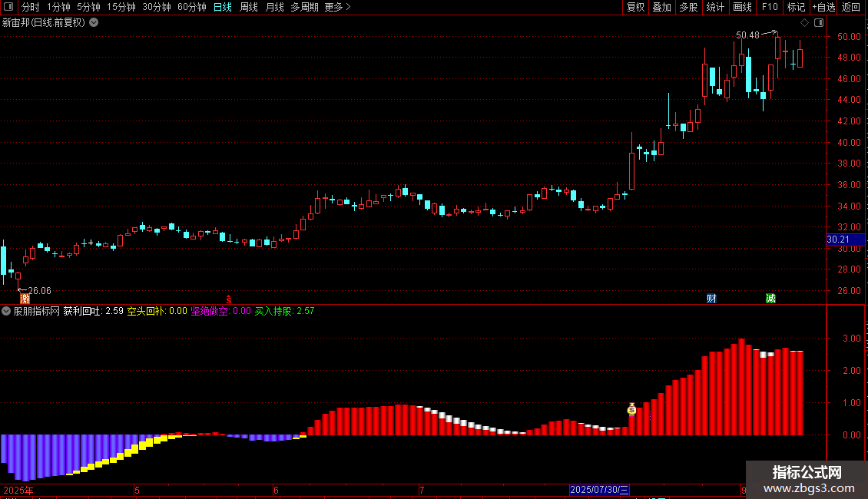Click the red S signal marker

click(x=229, y=299)
